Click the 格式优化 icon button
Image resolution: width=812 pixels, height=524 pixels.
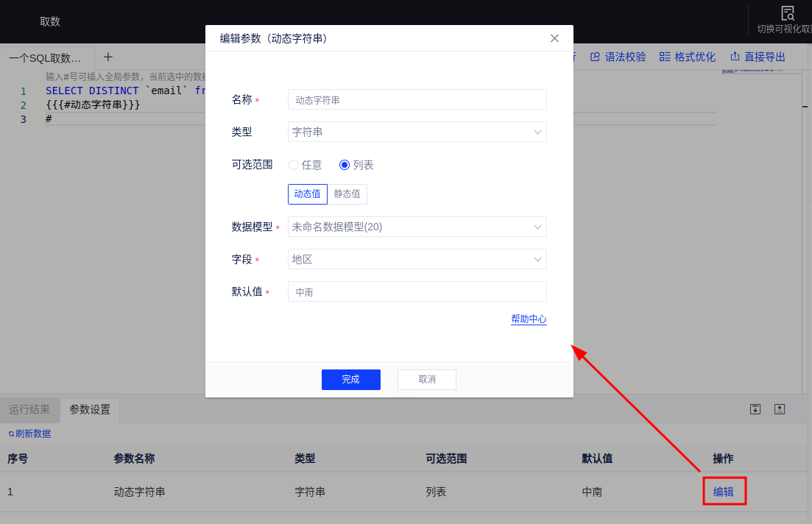click(665, 57)
